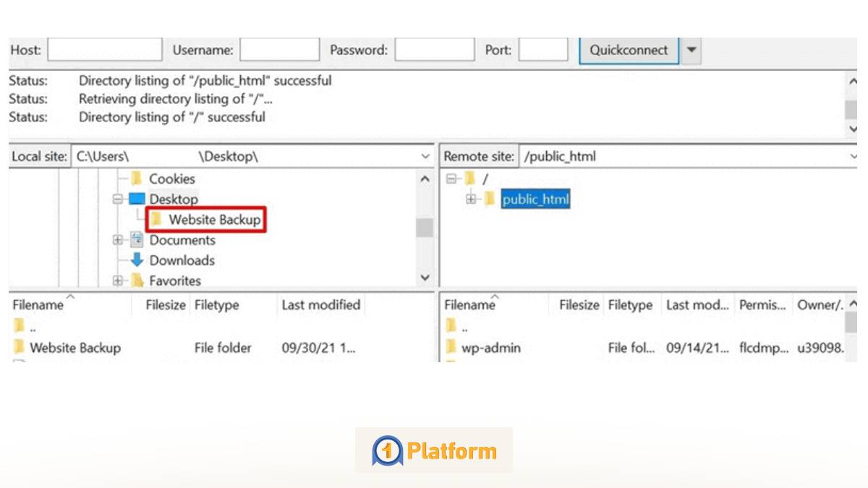
Task: Sort remote files by Filetype column
Action: 631,304
